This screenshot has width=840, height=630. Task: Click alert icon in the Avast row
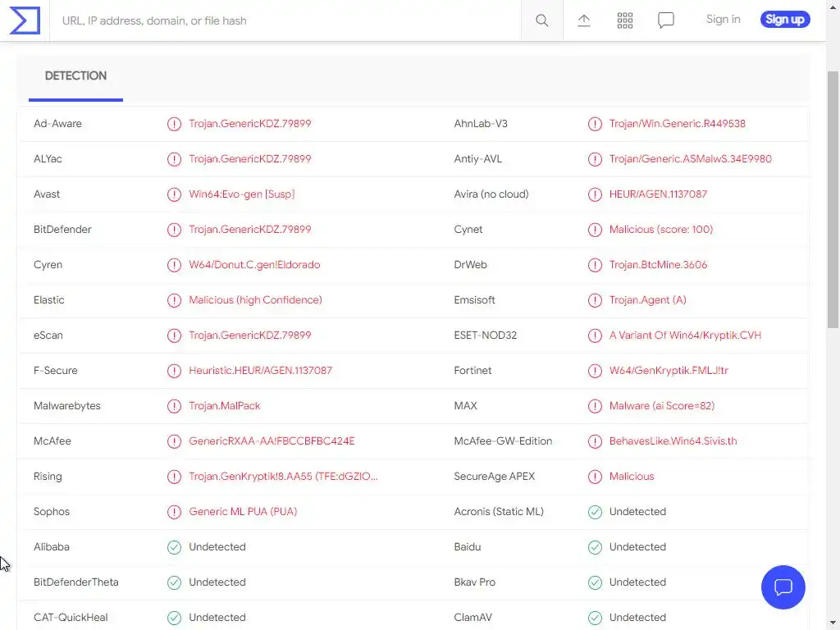pyautogui.click(x=174, y=194)
